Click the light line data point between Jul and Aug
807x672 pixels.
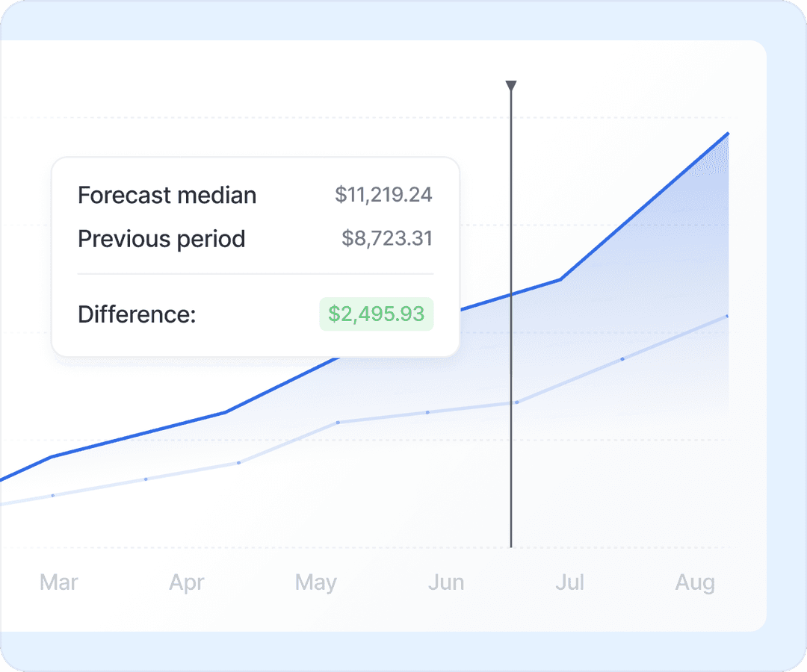tap(622, 359)
